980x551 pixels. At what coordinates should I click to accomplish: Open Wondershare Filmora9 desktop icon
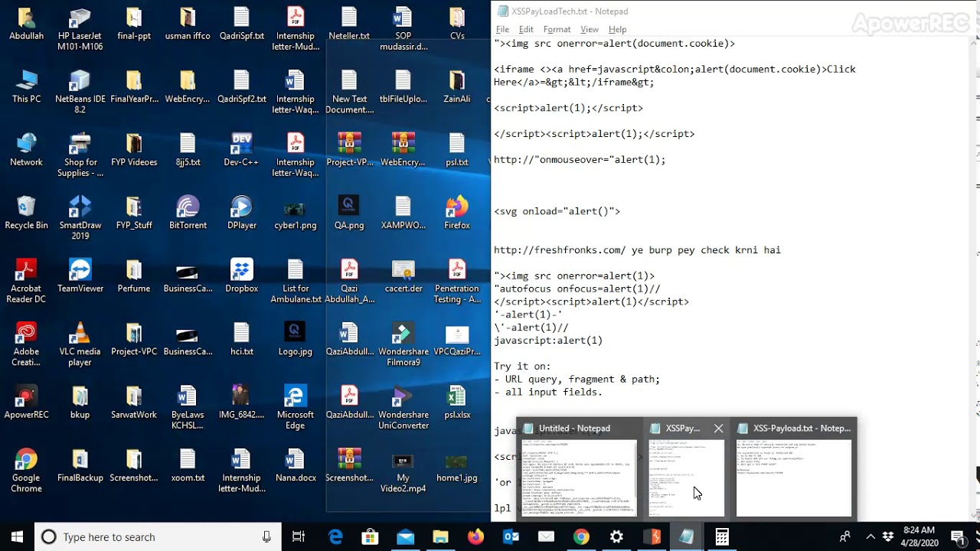403,344
